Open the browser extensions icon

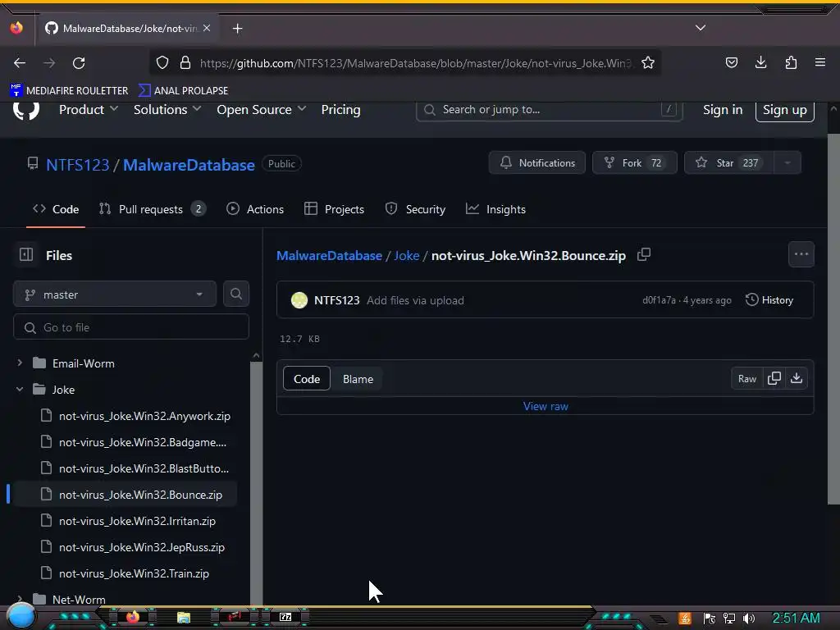[791, 63]
